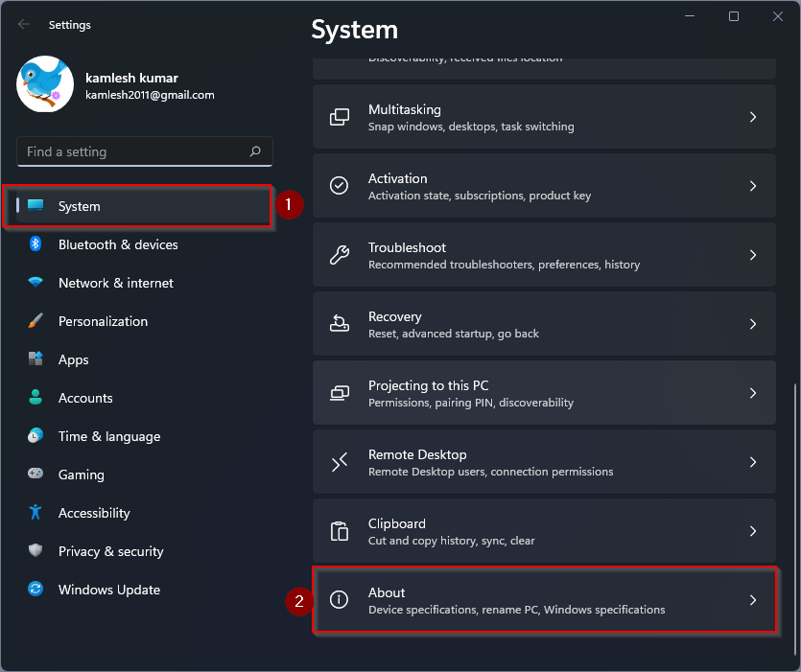The width and height of the screenshot is (801, 672).
Task: Click the Network Wi-Fi icon in sidebar
Action: tap(35, 282)
